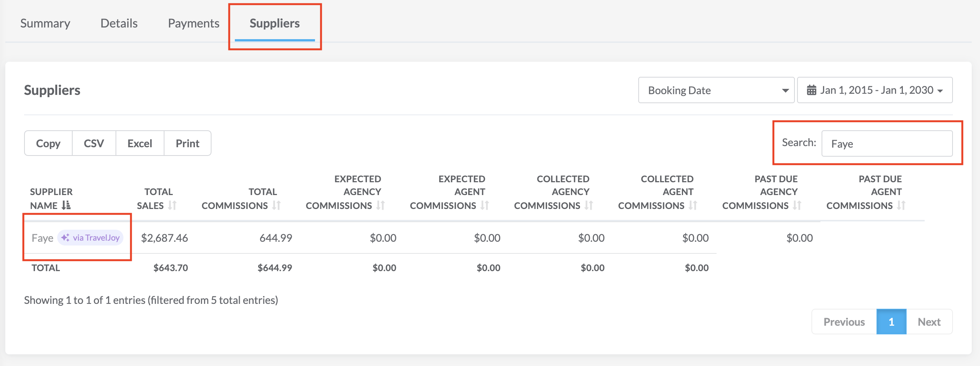
Task: Click the Suppliers section heading
Action: coord(52,90)
